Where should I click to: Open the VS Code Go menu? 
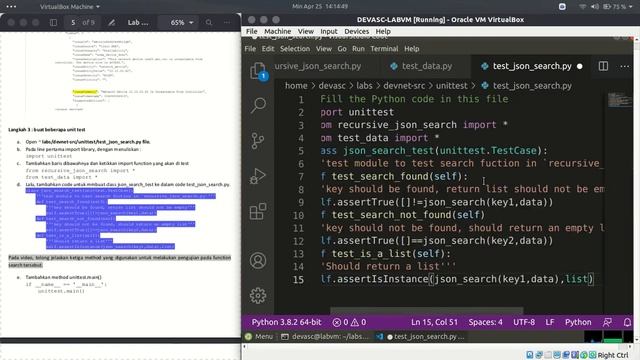click(342, 49)
